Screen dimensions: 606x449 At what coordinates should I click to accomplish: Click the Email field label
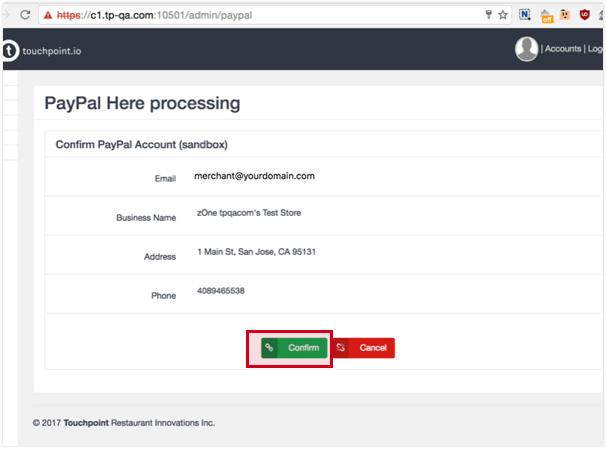tap(165, 179)
